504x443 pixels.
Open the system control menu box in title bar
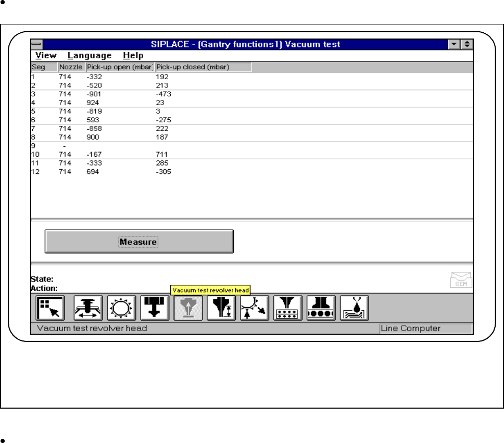tap(36, 44)
